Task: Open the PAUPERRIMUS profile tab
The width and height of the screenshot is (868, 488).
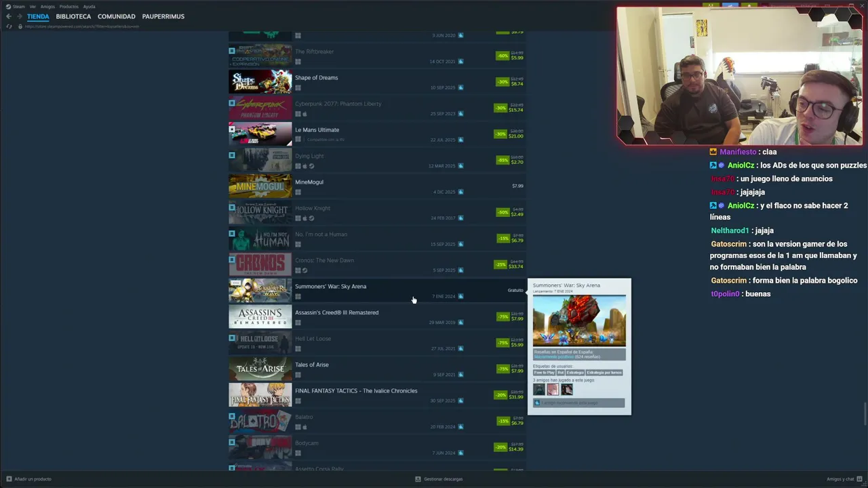Action: [x=163, y=16]
